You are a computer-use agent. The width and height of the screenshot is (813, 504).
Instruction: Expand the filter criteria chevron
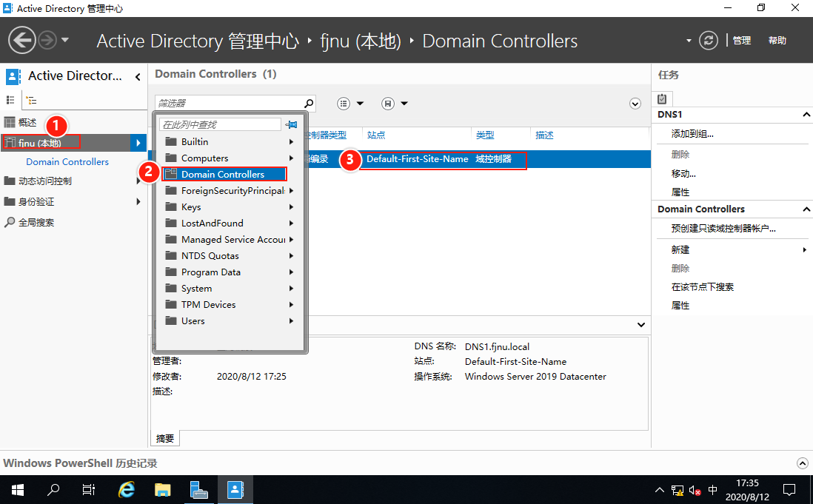(635, 104)
